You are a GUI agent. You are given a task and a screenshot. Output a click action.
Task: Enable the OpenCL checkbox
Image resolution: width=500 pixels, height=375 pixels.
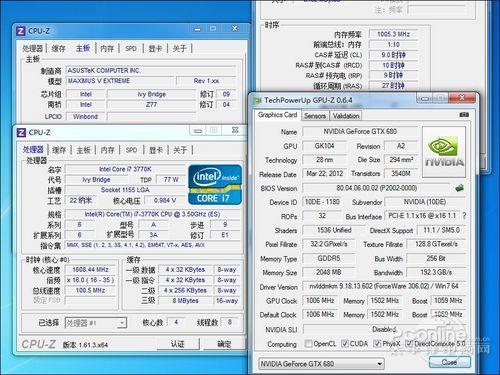(309, 343)
